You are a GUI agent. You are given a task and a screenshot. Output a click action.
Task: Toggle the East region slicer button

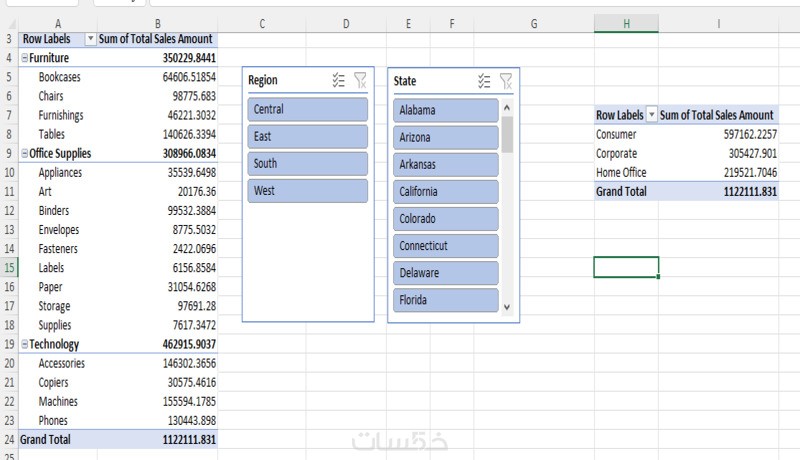click(x=307, y=137)
